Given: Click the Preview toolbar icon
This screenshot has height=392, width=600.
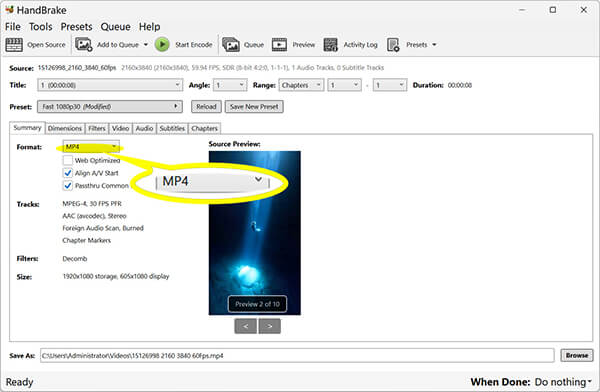Looking at the screenshot, I should click(x=279, y=45).
